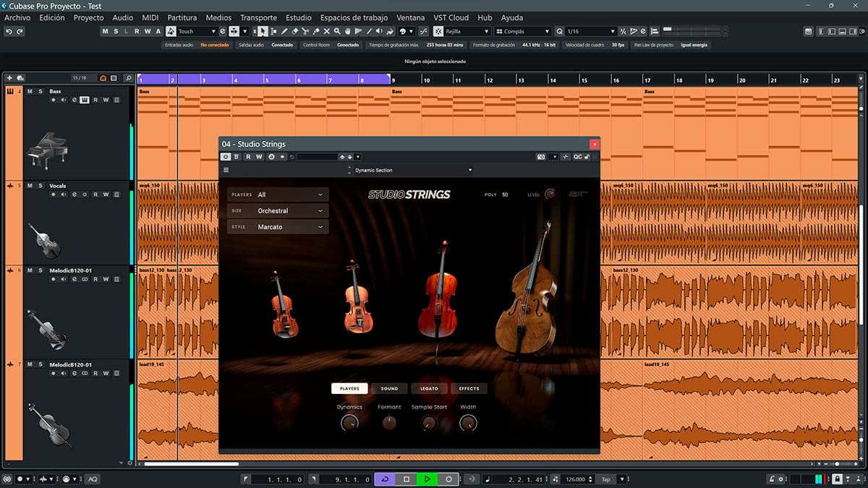Open the Players All dropdown
868x488 pixels.
[x=278, y=194]
